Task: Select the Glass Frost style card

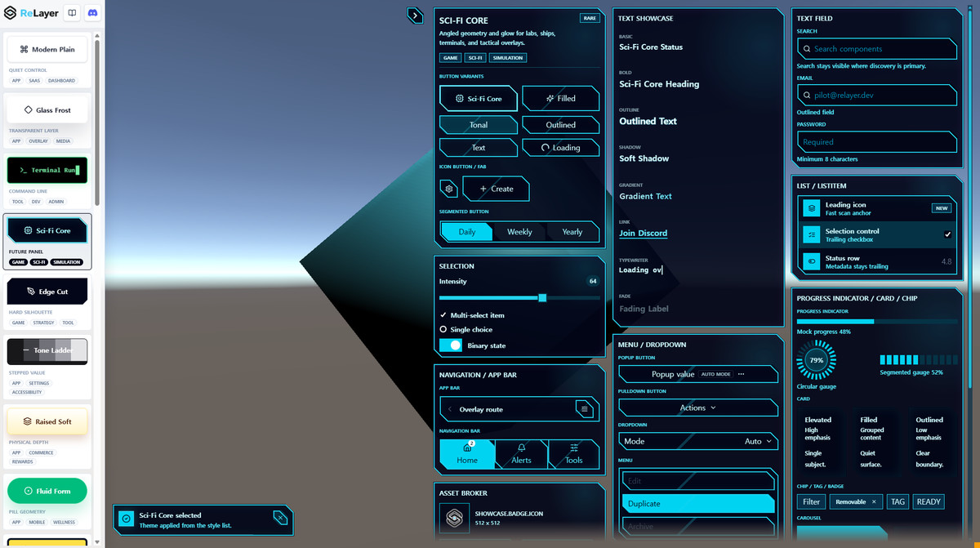Action: click(47, 109)
